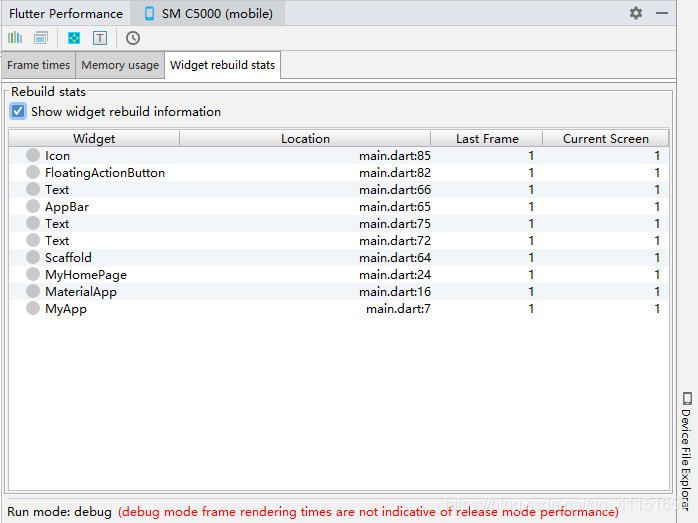Select the AppBar widget name

point(67,207)
